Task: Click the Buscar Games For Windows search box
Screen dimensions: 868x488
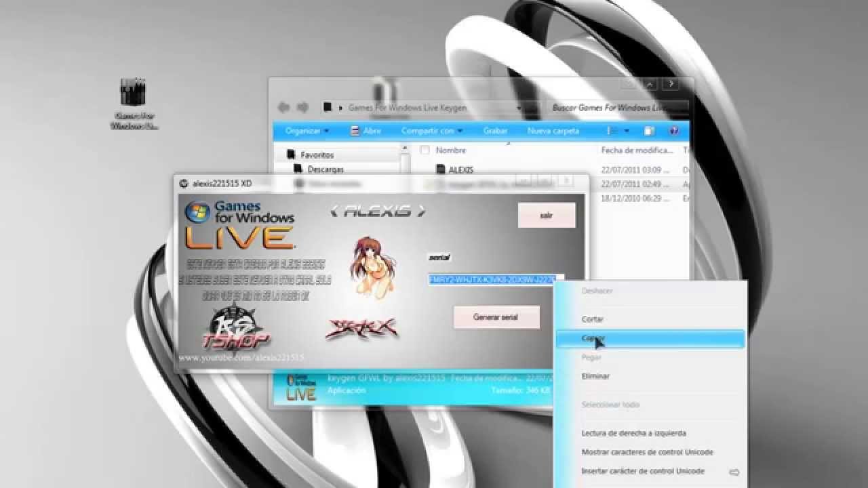Action: [616, 107]
